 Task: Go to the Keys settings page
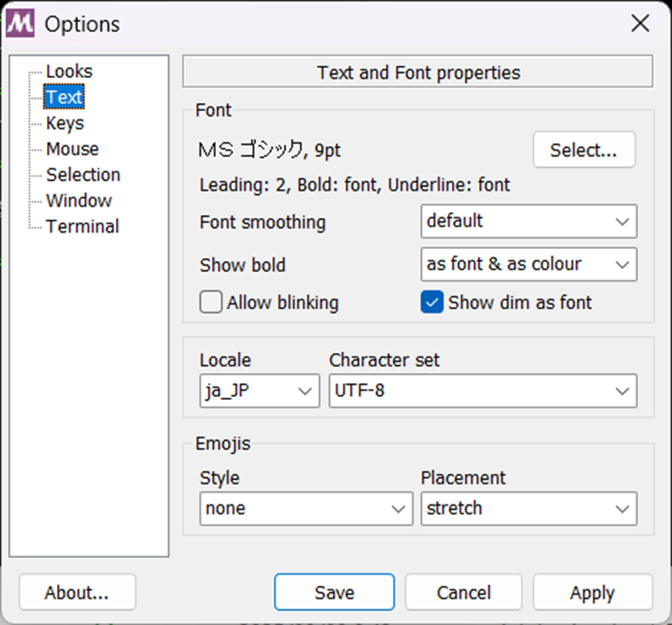(x=64, y=123)
